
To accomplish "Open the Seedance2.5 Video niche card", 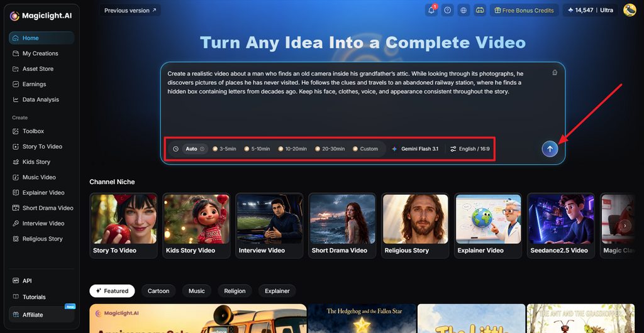I will tap(561, 226).
